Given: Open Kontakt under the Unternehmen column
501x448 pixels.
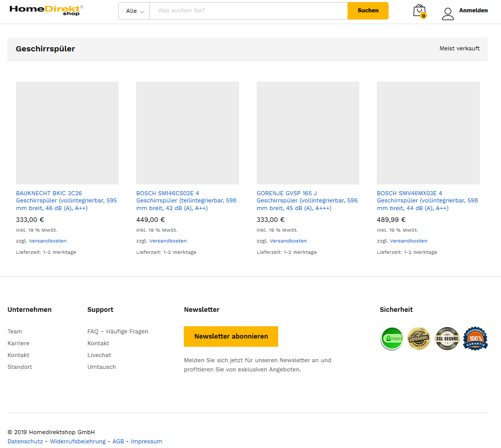Looking at the screenshot, I should (18, 356).
